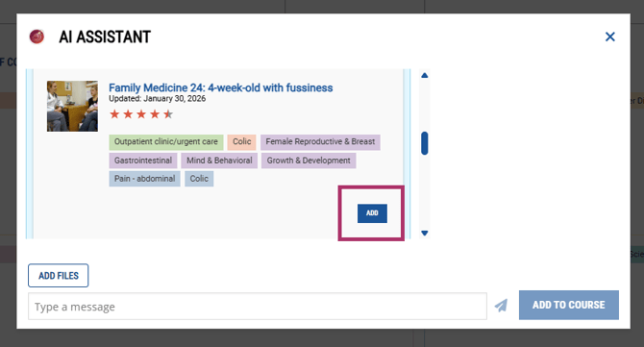Click the scroll up arrow
644x347 pixels.
(425, 75)
